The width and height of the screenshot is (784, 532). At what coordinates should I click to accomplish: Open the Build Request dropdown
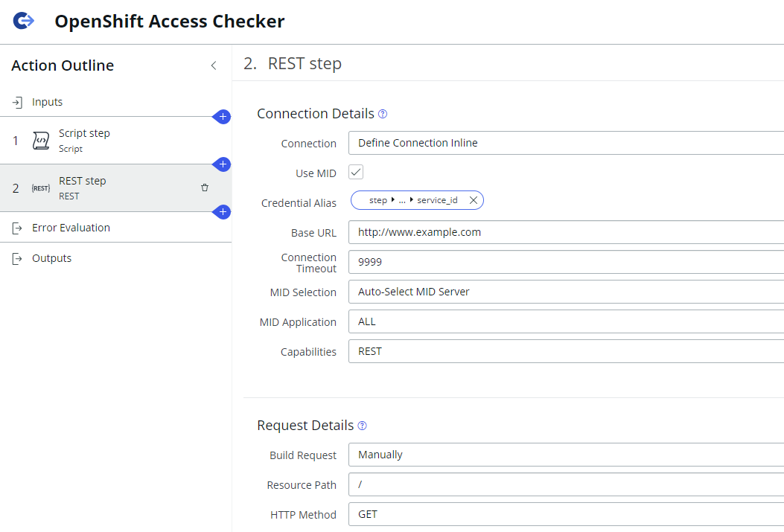tap(566, 455)
